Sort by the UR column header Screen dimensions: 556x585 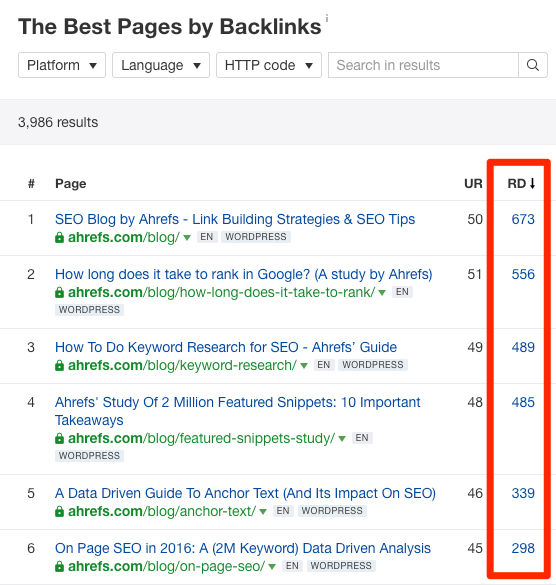[473, 184]
